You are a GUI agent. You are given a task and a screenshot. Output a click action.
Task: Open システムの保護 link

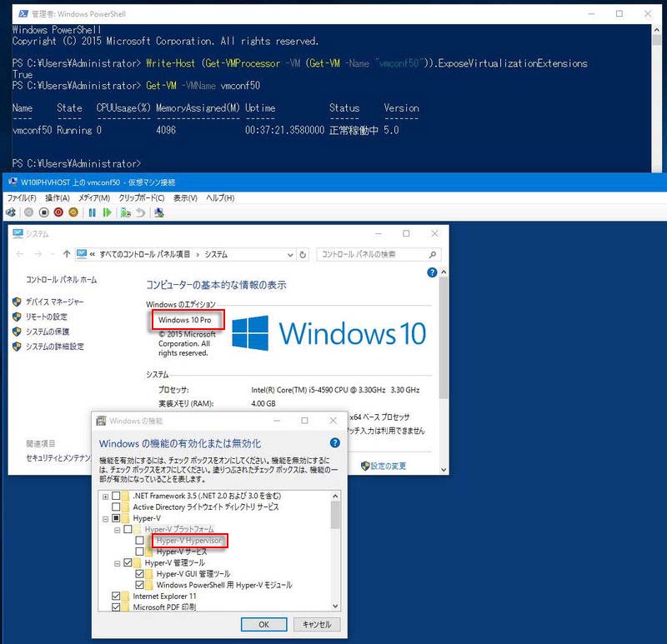(48, 332)
